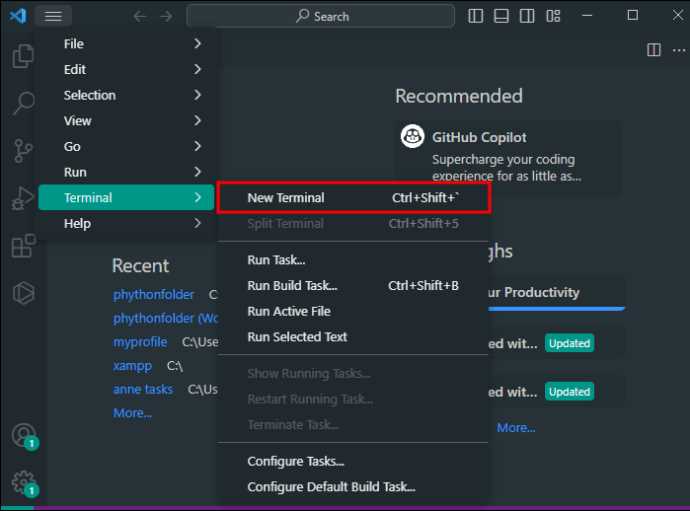Image resolution: width=690 pixels, height=511 pixels.
Task: Open Configure Tasks...
Action: pyautogui.click(x=353, y=461)
